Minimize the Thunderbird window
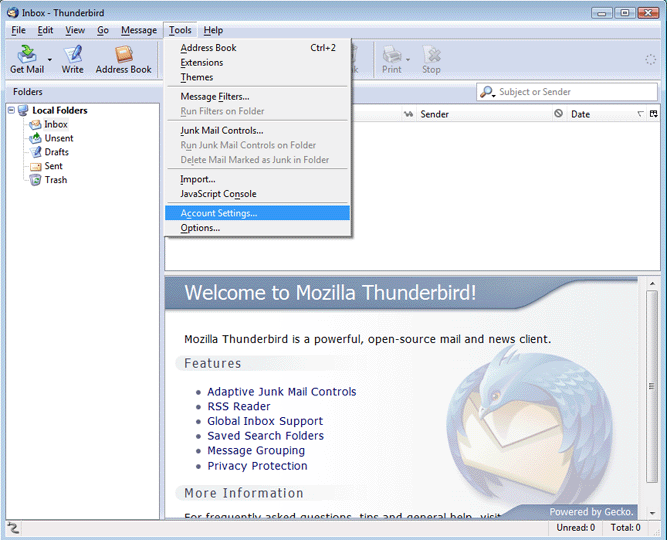 click(x=602, y=13)
